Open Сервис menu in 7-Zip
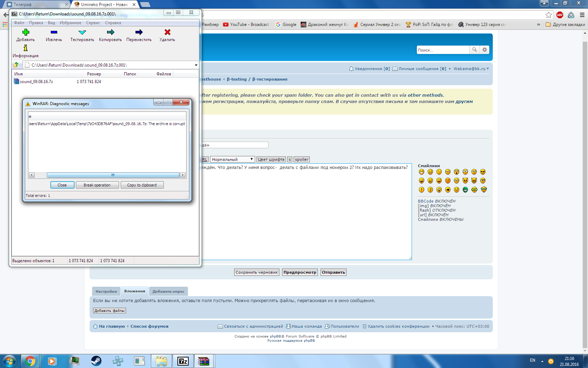Viewport: 588px width, 368px height. coord(93,23)
